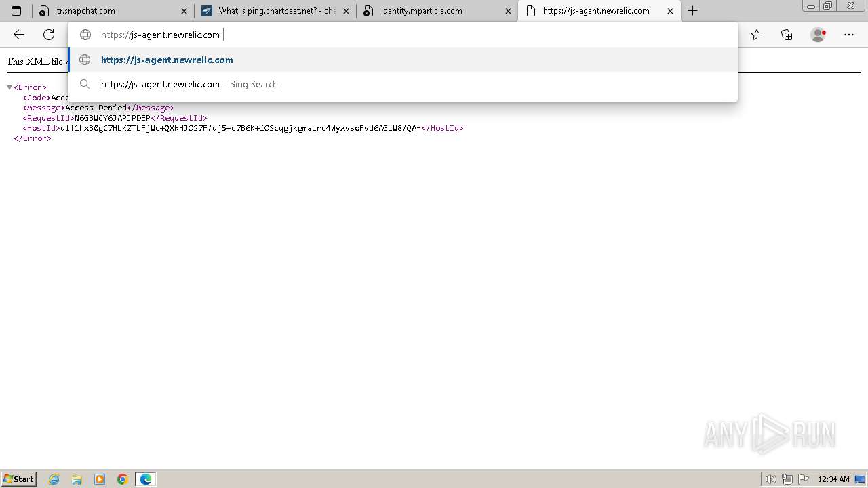Open the volume control tray icon
The image size is (868, 488).
pos(770,479)
